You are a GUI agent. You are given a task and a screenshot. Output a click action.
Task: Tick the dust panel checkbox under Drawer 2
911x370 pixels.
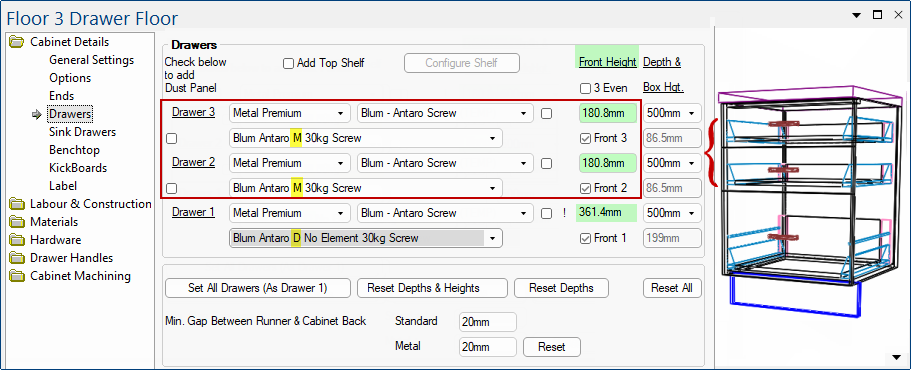[171, 188]
